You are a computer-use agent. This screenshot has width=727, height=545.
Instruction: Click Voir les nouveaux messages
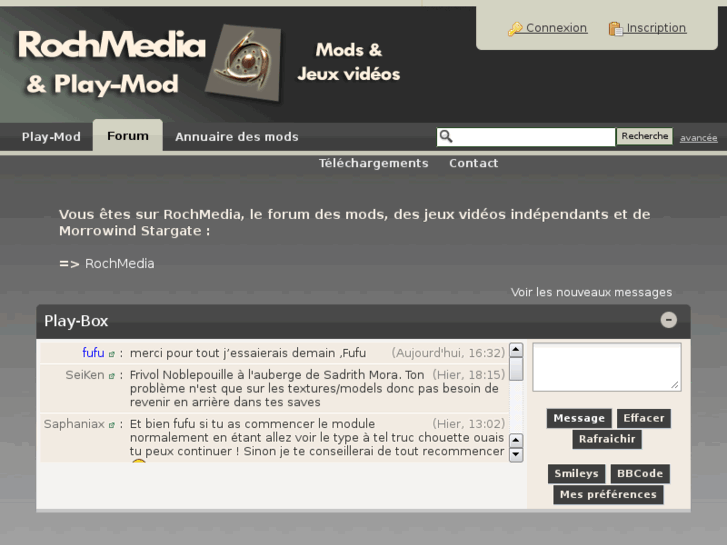click(591, 292)
